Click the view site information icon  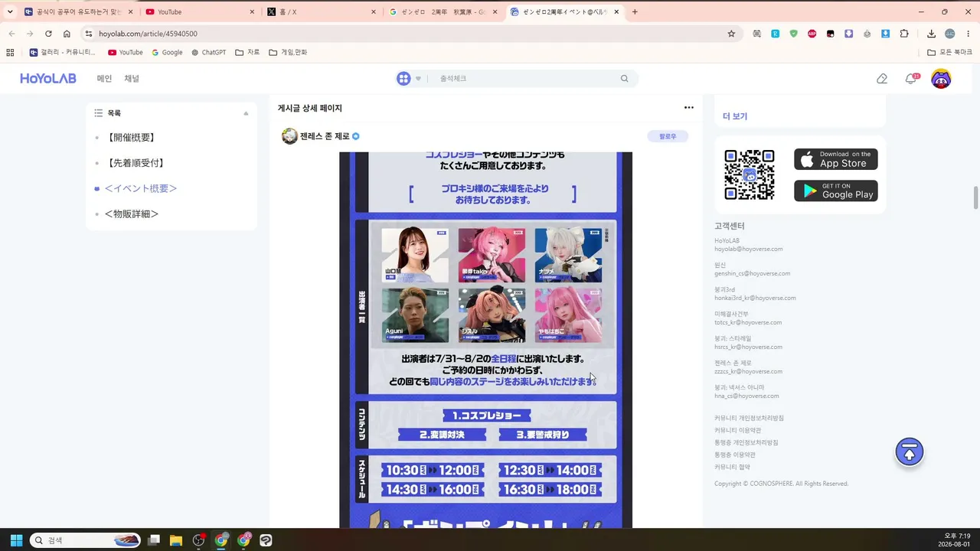(x=89, y=34)
